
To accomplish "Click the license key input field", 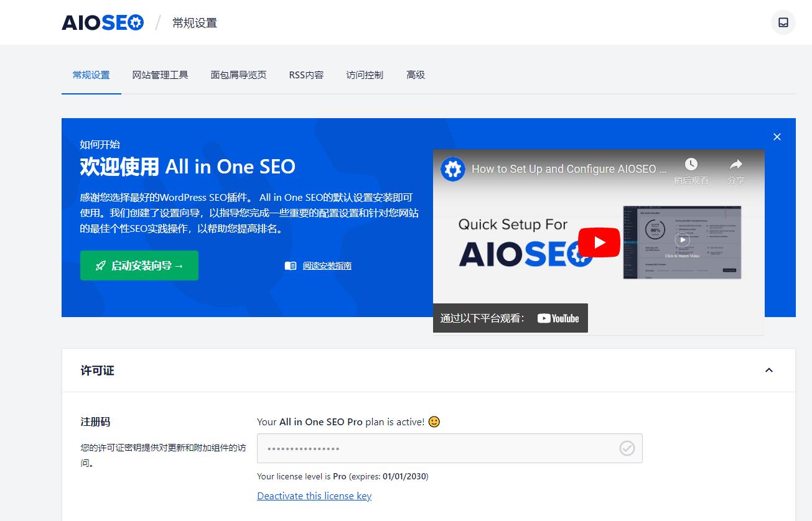I will [449, 448].
